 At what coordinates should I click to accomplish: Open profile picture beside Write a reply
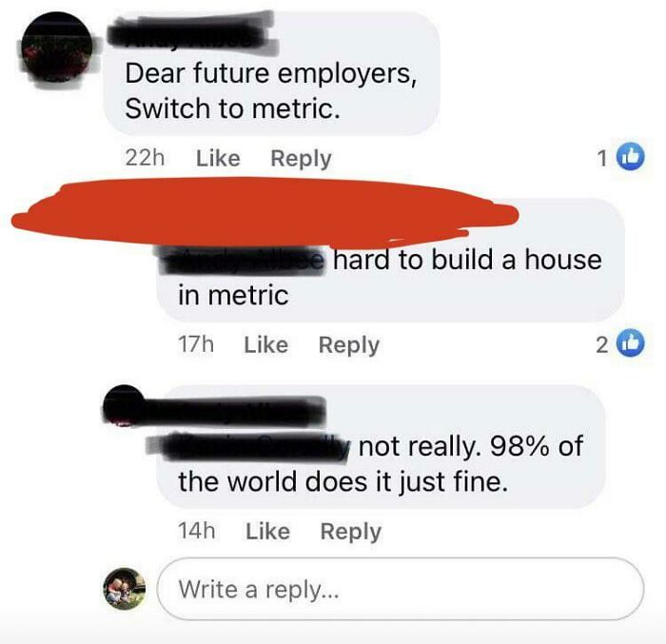coord(125,589)
